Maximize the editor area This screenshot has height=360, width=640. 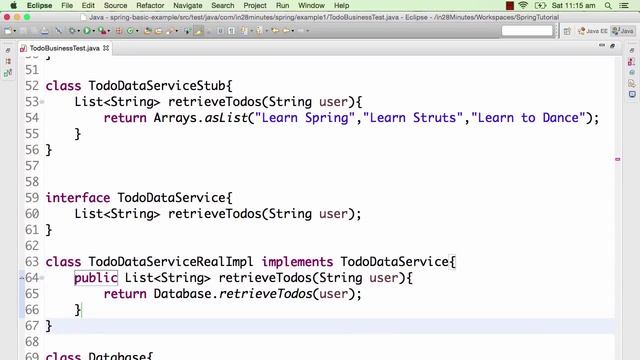coord(612,46)
